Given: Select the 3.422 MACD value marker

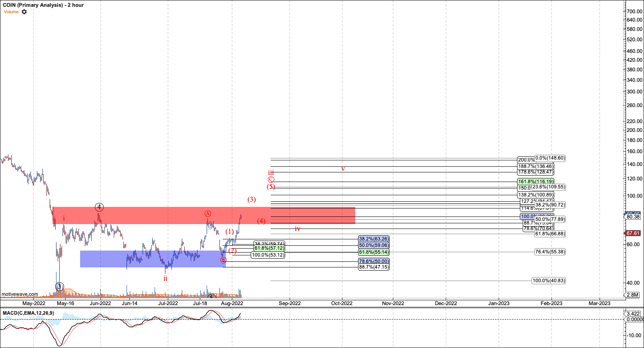Looking at the screenshot, I should click(x=633, y=314).
